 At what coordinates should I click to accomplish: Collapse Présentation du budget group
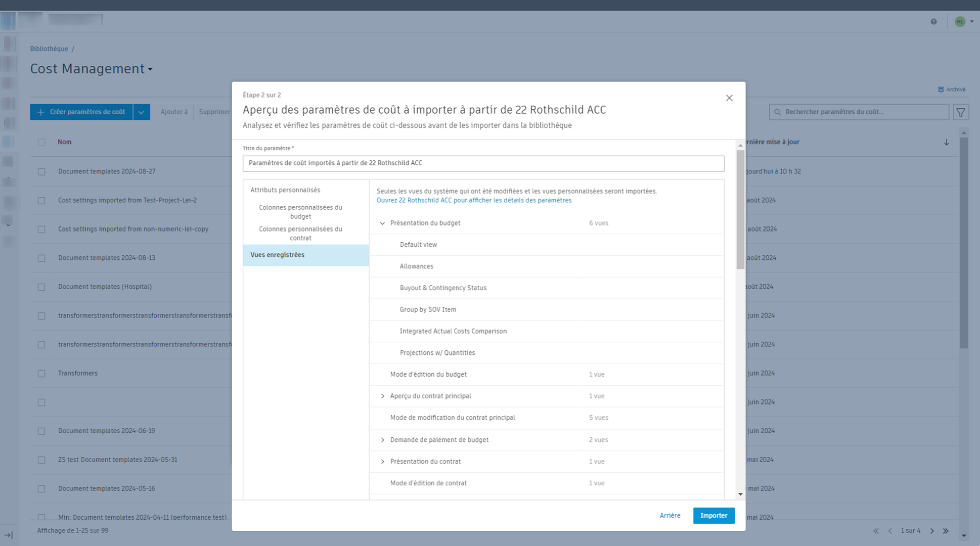(x=382, y=223)
